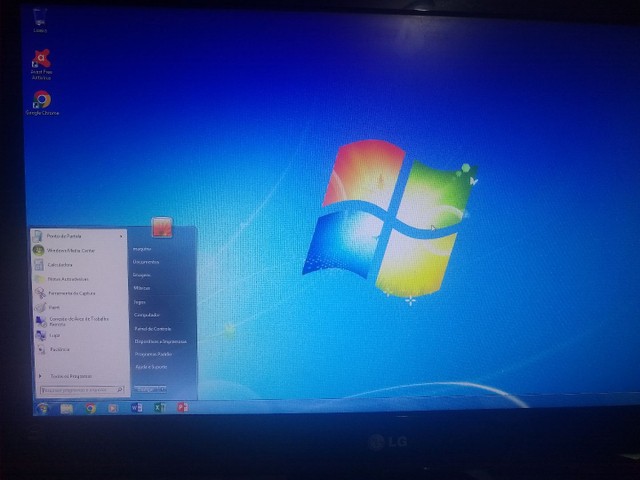Launch Excel from the taskbar
Viewport: 640px width, 480px height.
[x=160, y=407]
